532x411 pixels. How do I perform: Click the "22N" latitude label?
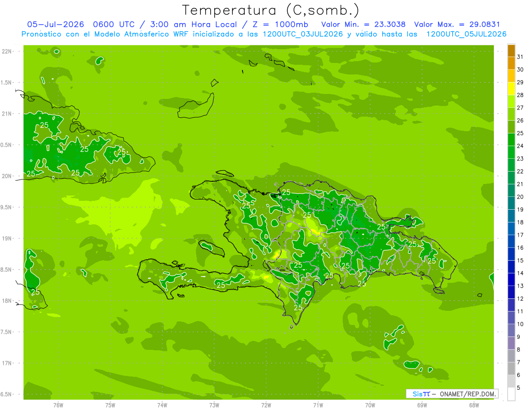coord(8,51)
